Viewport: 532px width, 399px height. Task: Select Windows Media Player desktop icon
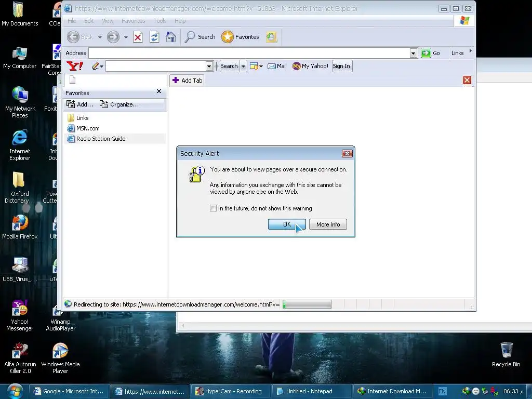60,358
